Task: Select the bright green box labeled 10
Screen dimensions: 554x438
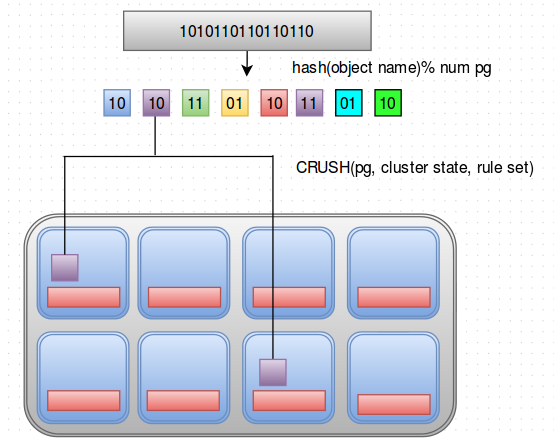Action: (388, 103)
